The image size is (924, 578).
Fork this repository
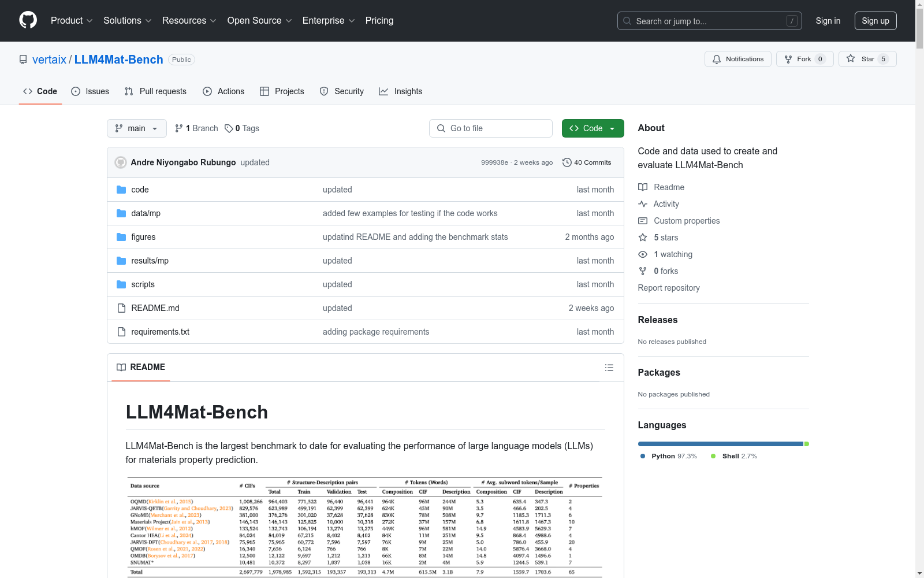pyautogui.click(x=804, y=59)
